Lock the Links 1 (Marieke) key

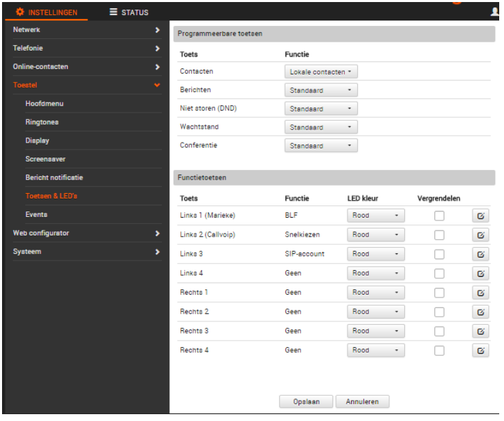(x=440, y=216)
